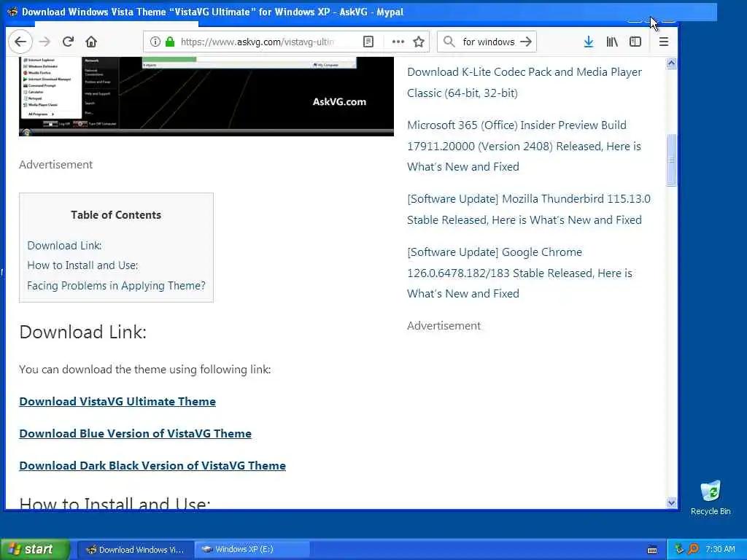Viewport: 747px width, 560px height.
Task: Click the vertical scrollbar thumb
Action: coord(672,160)
